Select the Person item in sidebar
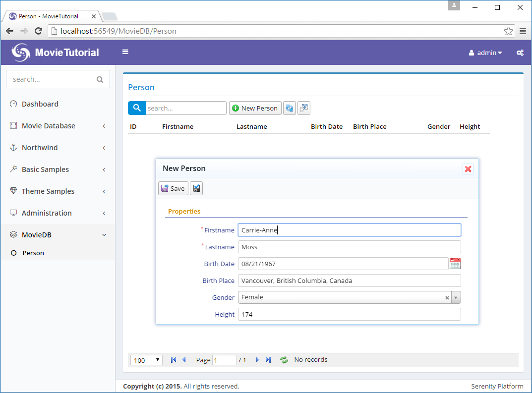532x393 pixels. pos(33,253)
